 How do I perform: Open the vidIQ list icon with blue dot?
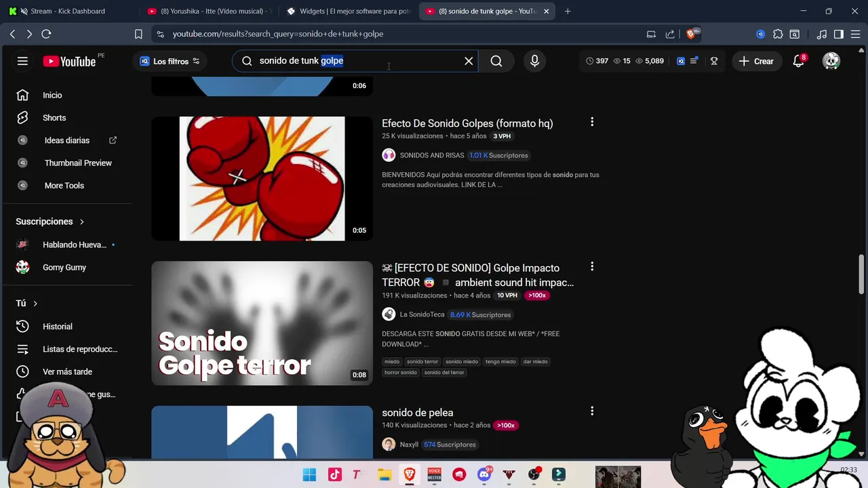pyautogui.click(x=694, y=61)
